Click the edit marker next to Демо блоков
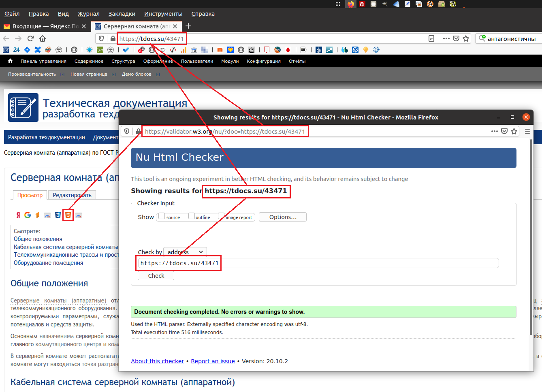Viewport: 542px width, 392px height. [158, 75]
